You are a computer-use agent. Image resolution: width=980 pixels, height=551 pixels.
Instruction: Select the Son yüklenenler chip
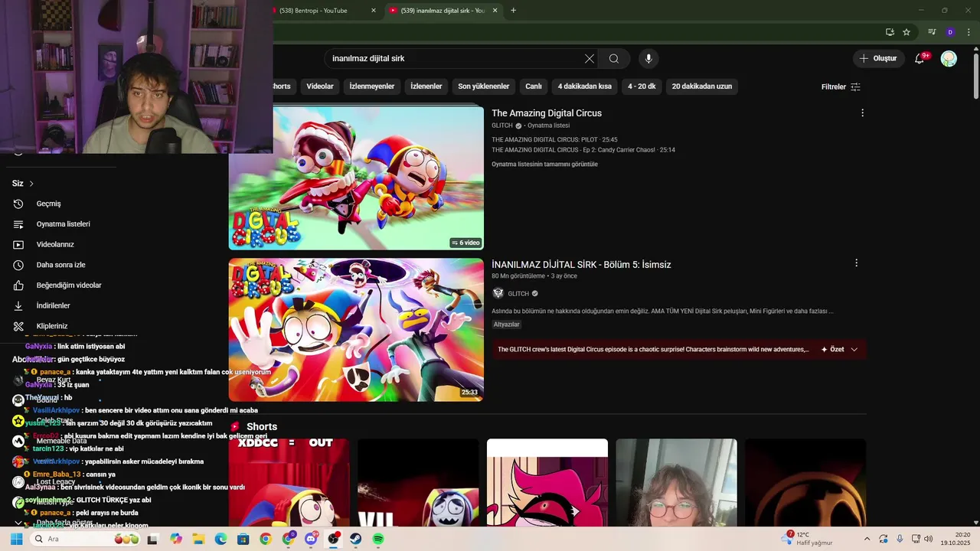click(x=484, y=86)
